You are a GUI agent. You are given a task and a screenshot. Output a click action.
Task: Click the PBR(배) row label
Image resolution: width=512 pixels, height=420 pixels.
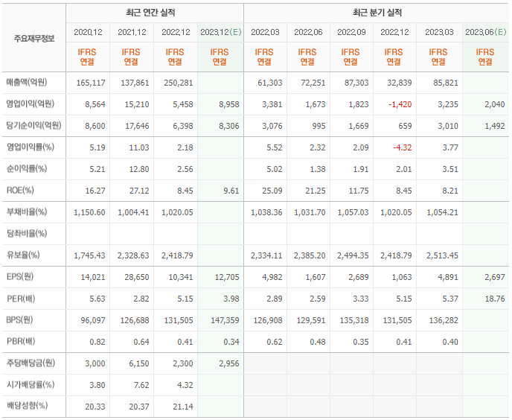(x=21, y=341)
